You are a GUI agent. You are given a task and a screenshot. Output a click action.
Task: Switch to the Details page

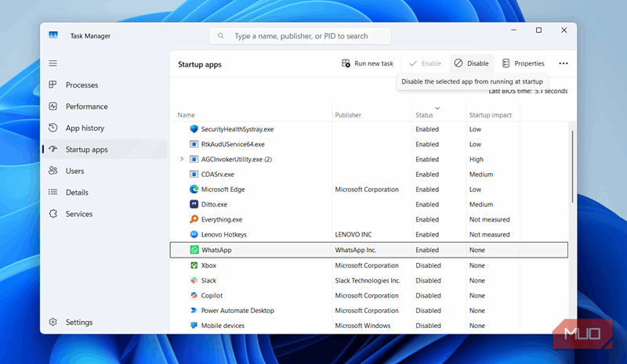(x=77, y=192)
